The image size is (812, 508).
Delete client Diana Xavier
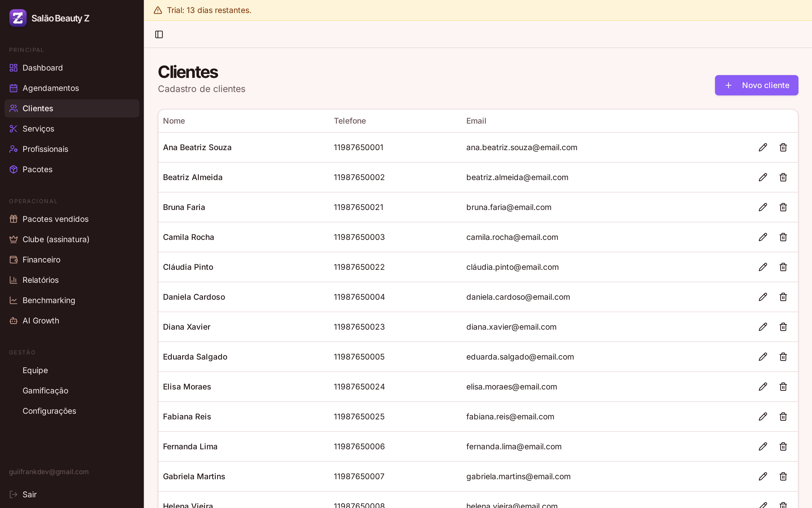783,327
